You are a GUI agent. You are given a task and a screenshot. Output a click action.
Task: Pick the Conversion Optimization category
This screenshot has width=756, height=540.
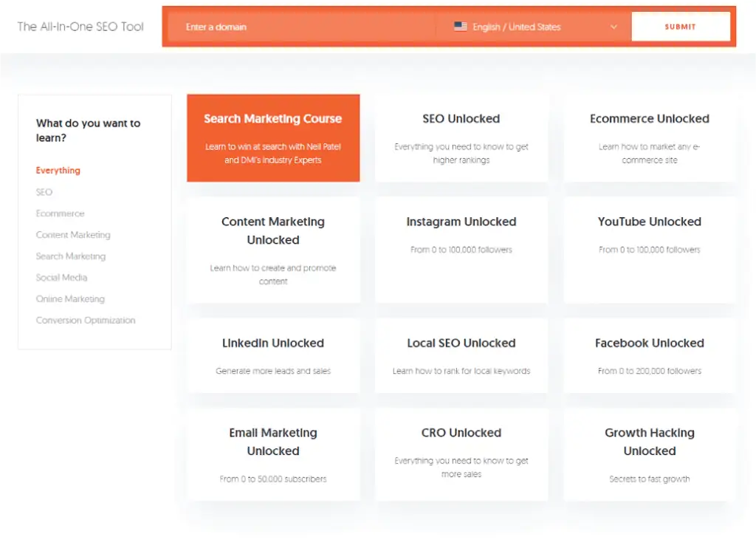tap(86, 320)
